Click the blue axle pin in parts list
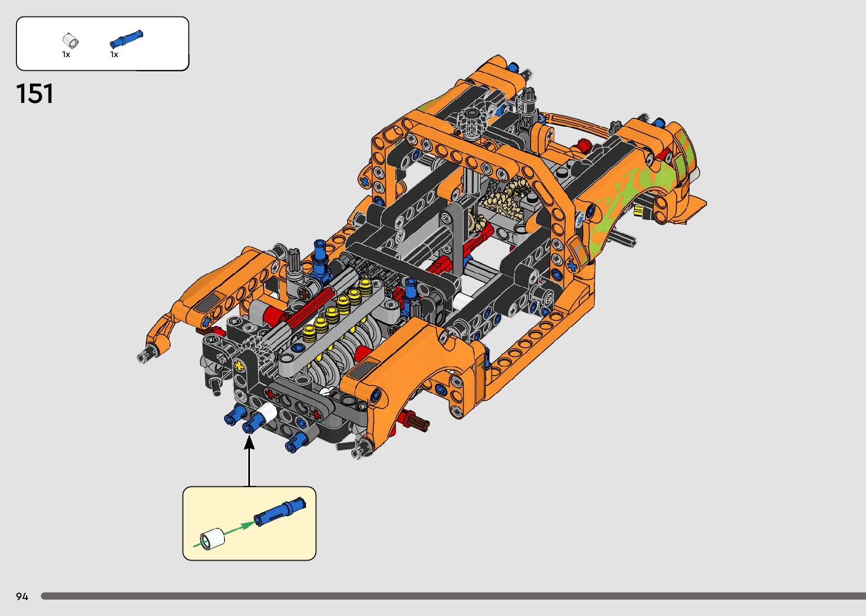Screen dimensions: 866x616 [126, 38]
